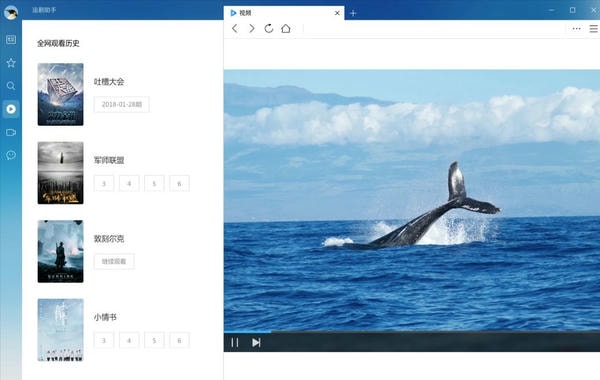
Task: Open the three-dot more options
Action: 576,29
